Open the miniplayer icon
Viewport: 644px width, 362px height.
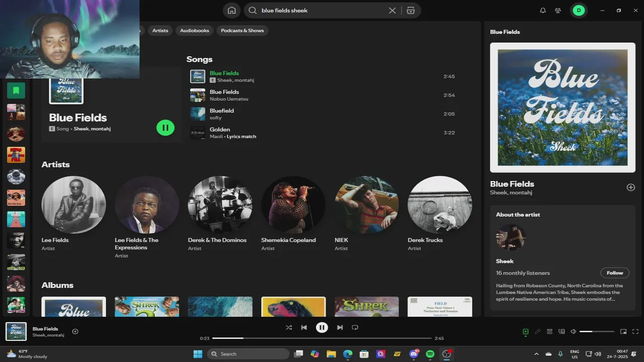(623, 331)
